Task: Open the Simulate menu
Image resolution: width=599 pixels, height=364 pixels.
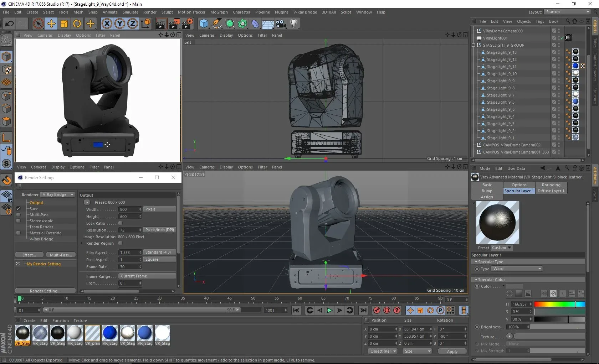Action: click(x=130, y=12)
